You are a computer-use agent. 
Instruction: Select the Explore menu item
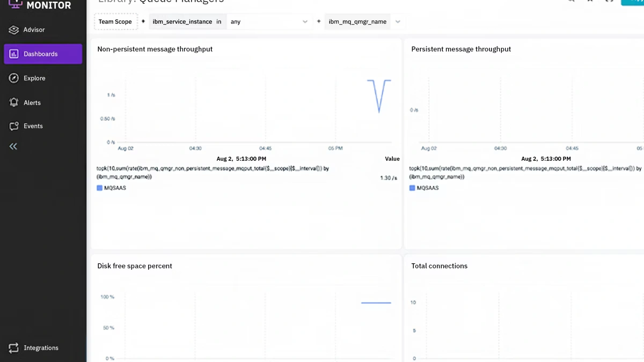point(35,78)
